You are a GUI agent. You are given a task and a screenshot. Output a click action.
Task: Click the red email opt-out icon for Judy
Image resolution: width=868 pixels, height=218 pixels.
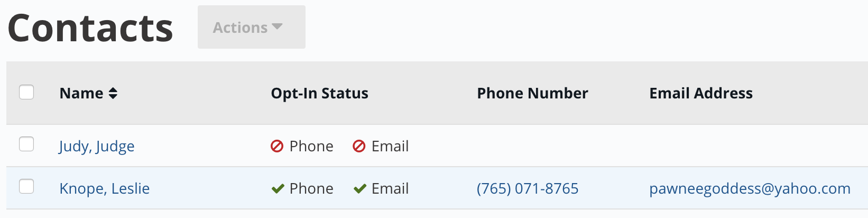359,146
